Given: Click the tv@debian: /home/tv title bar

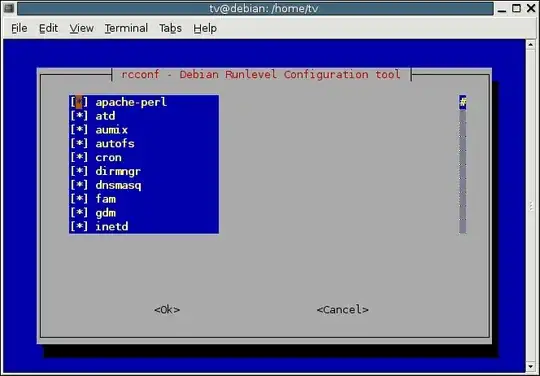Looking at the screenshot, I should click(255, 9).
